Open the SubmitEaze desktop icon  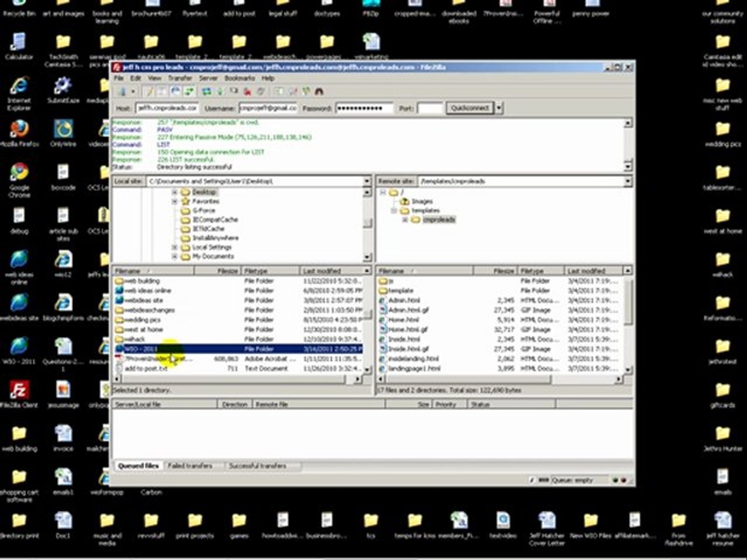click(63, 90)
